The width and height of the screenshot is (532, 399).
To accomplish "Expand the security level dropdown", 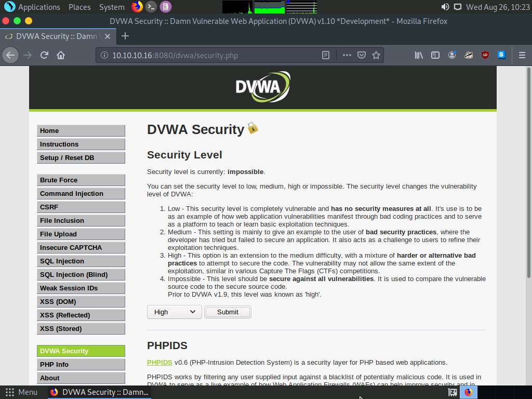I will [175, 312].
